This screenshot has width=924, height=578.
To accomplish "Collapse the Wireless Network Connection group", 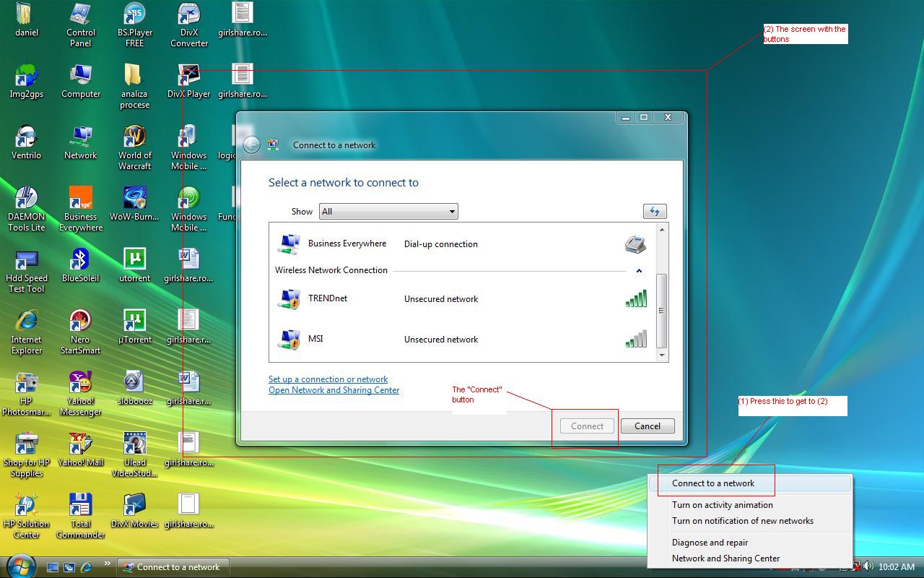I will coord(639,271).
